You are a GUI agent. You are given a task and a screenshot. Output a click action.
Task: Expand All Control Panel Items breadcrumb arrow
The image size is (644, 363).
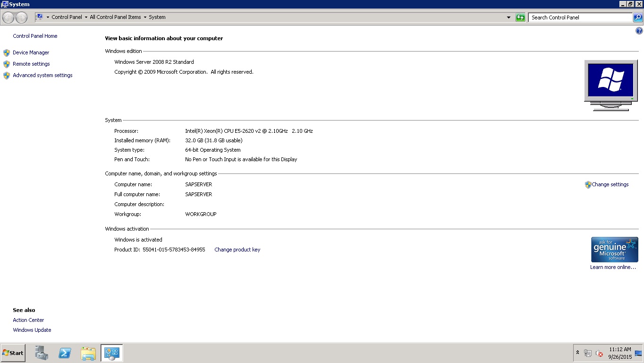pos(145,17)
